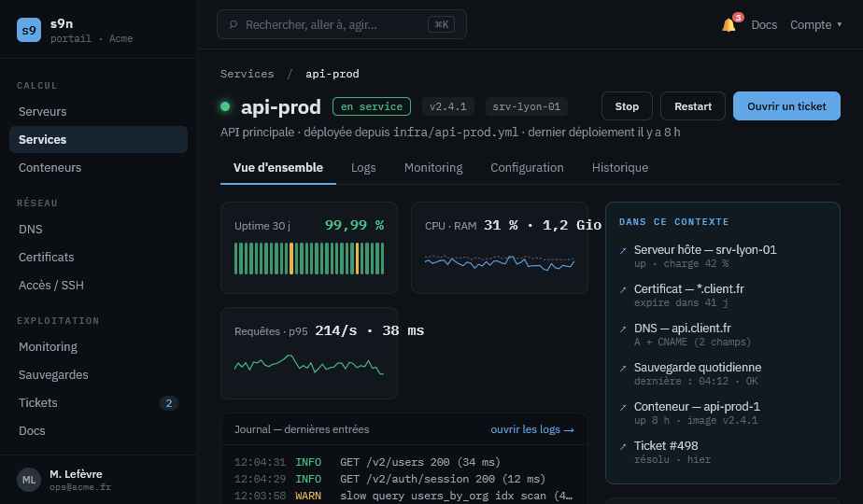863x504 pixels.
Task: Click the 99,99 % uptime value
Action: [x=354, y=225]
